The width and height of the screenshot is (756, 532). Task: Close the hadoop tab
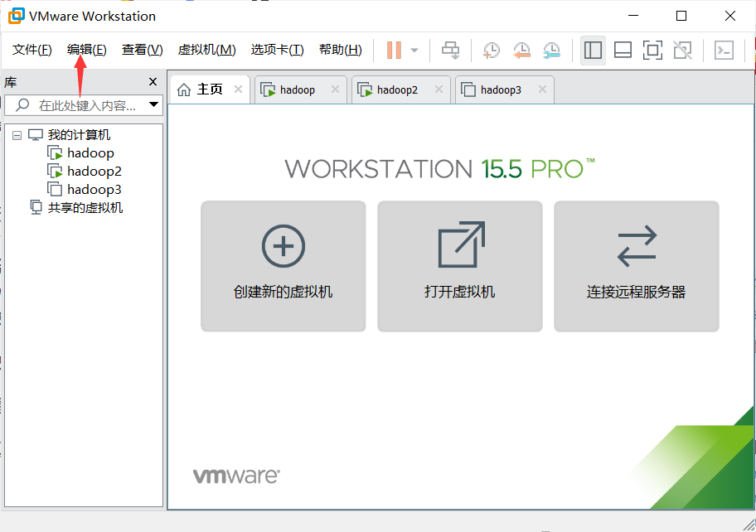[x=335, y=89]
